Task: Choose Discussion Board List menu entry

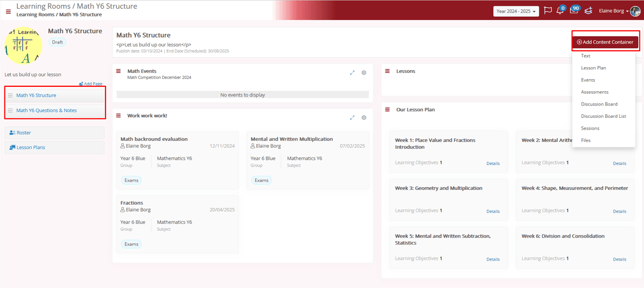Action: click(604, 116)
